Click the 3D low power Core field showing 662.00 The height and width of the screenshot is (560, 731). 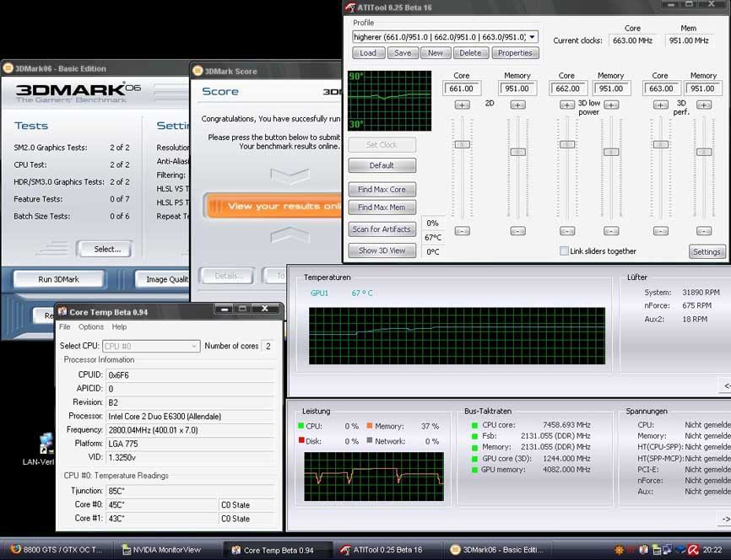[x=567, y=89]
